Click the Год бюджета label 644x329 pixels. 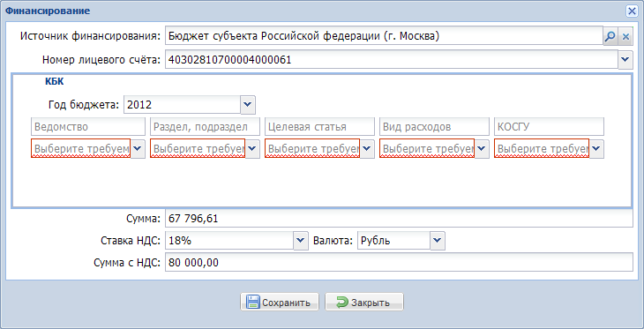(84, 105)
